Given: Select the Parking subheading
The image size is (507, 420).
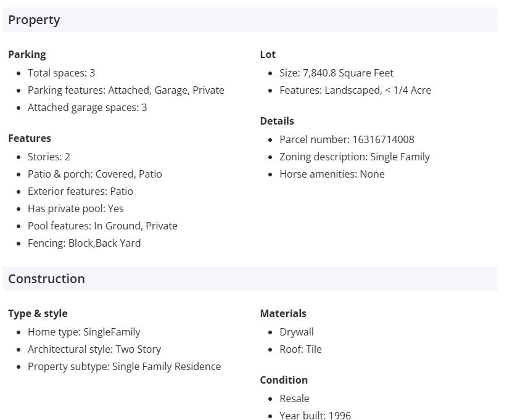Looking at the screenshot, I should pyautogui.click(x=27, y=54).
